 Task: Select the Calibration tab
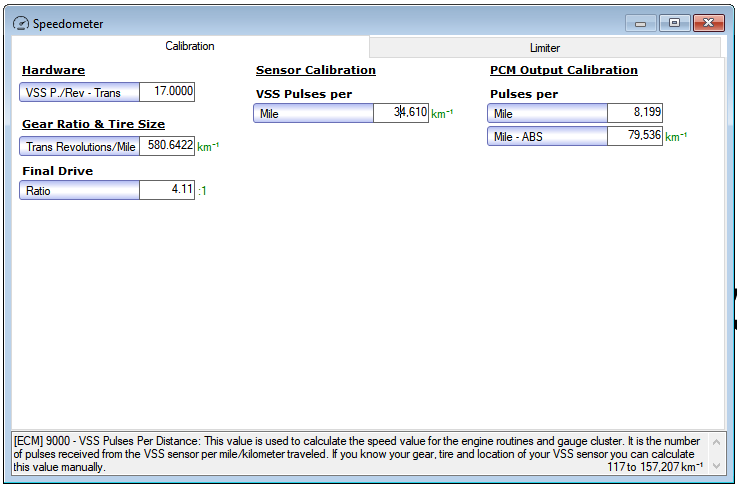[x=189, y=47]
